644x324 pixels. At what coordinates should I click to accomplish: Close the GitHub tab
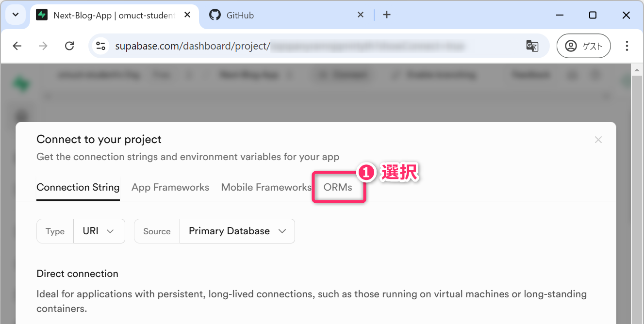(x=361, y=15)
